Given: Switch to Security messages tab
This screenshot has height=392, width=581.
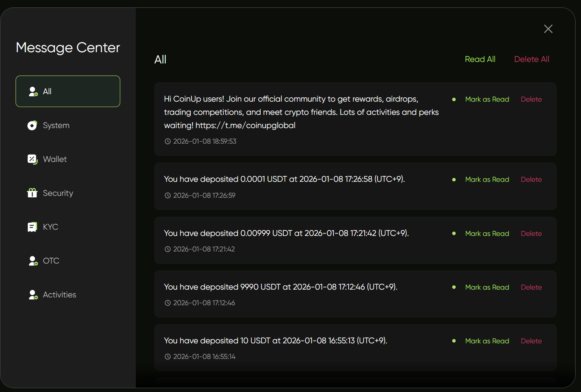Looking at the screenshot, I should click(x=58, y=193).
